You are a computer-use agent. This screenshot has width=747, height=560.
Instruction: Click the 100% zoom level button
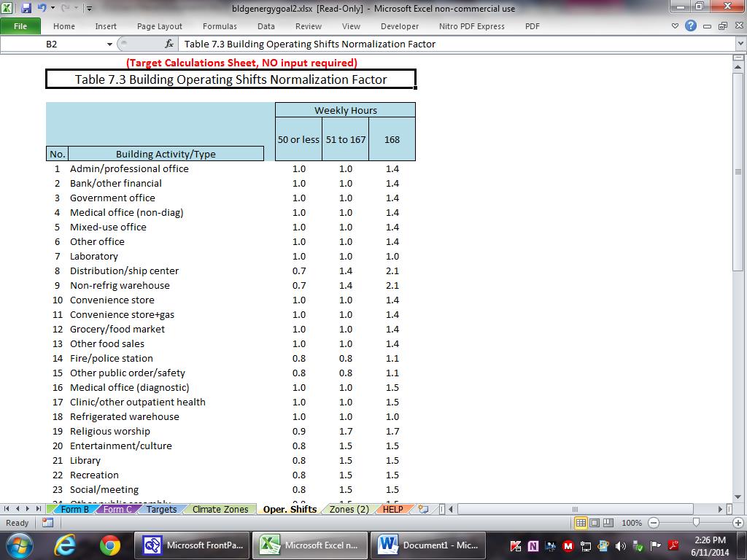coord(632,523)
